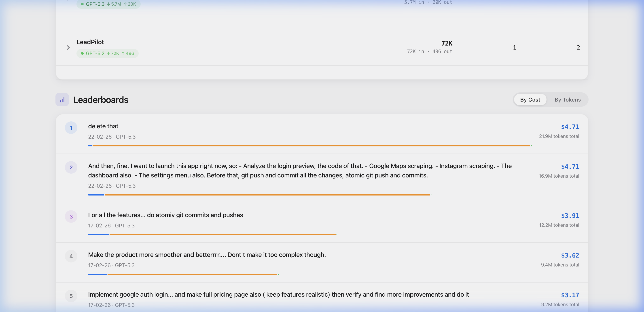Click rank 2 circle badge
This screenshot has height=312, width=644.
(71, 167)
